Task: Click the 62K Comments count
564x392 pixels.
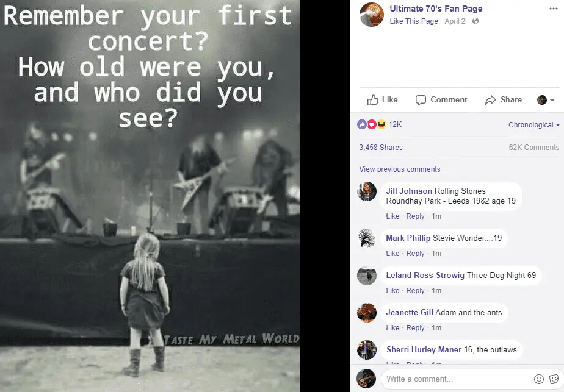Action: [533, 148]
